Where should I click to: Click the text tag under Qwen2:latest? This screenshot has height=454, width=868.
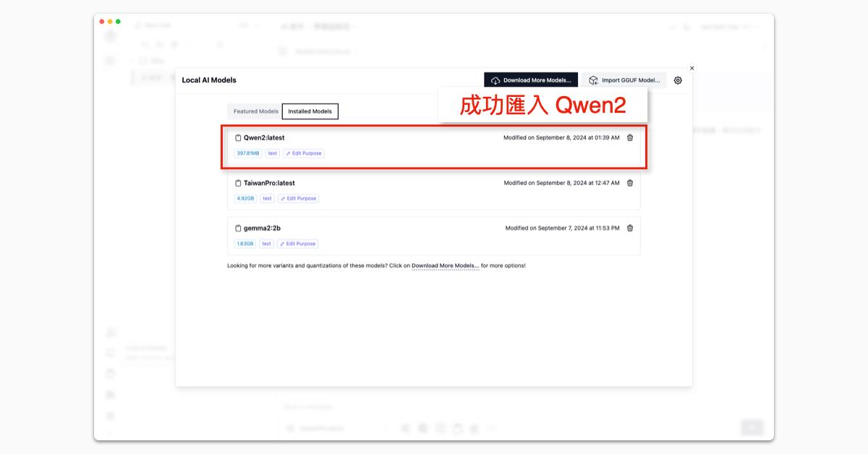pos(273,153)
